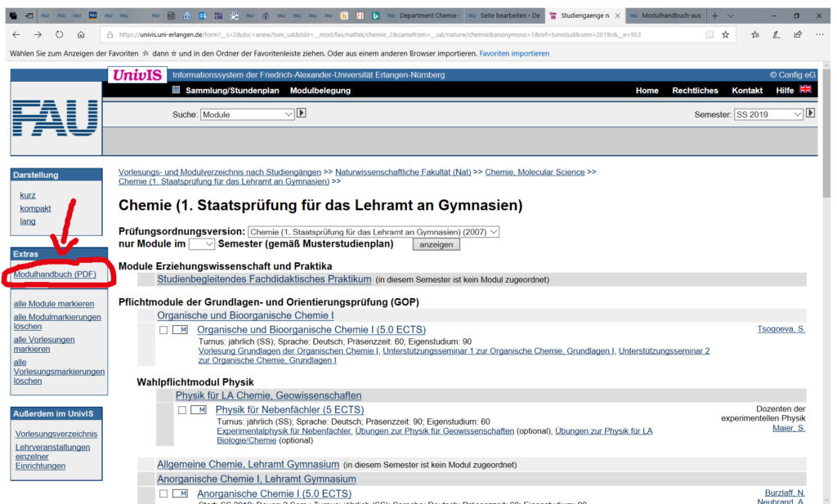The image size is (837, 504).
Task: Open Sammlung/Stundenplan menu
Action: [x=232, y=91]
